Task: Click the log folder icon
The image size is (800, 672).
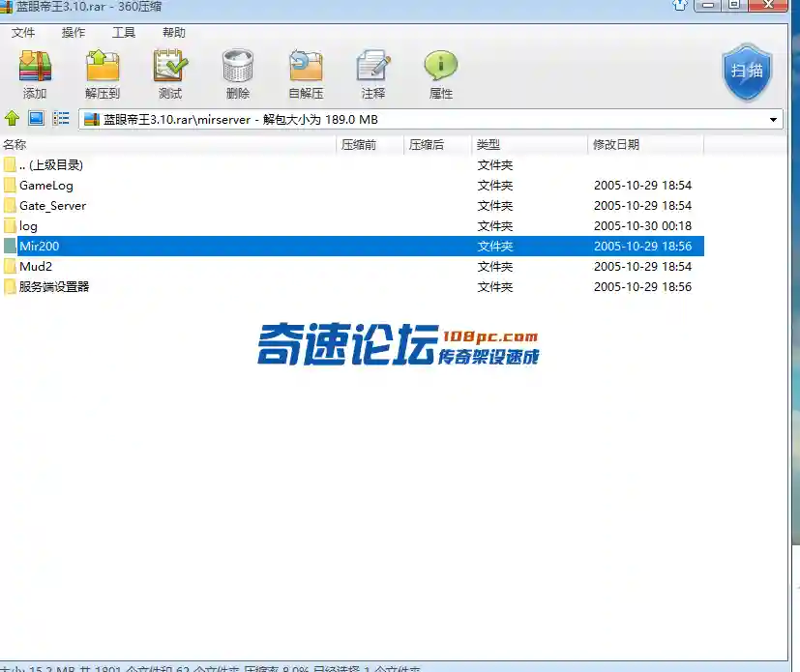Action: [x=10, y=226]
